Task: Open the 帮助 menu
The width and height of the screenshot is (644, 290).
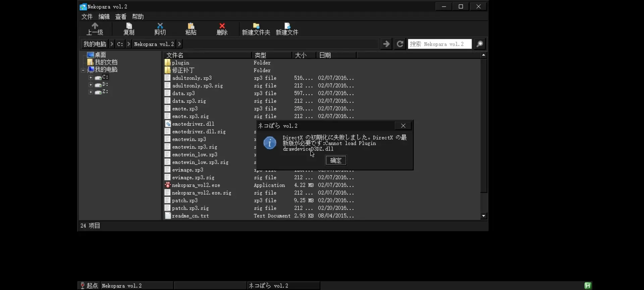Action: (x=138, y=16)
